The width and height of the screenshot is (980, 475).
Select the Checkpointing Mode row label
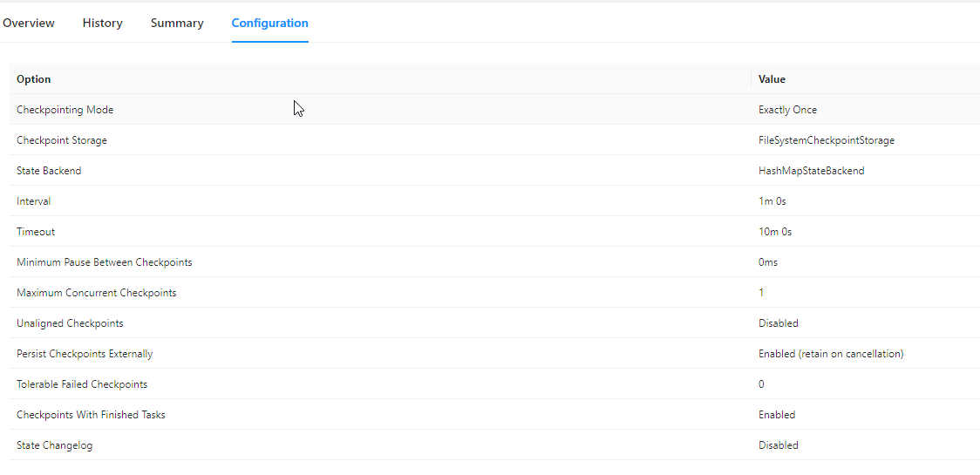pyautogui.click(x=65, y=110)
